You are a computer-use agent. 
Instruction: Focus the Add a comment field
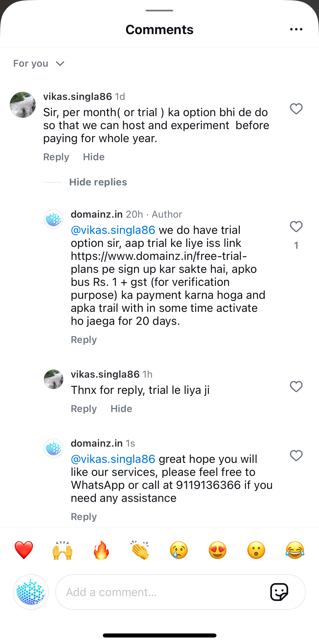[x=162, y=592]
